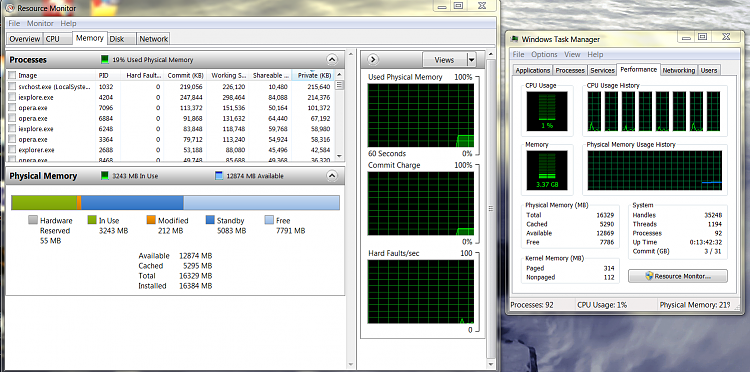Screen dimensions: 750x372
Task: Click the Used Physical Memory graph
Action: tap(421, 115)
